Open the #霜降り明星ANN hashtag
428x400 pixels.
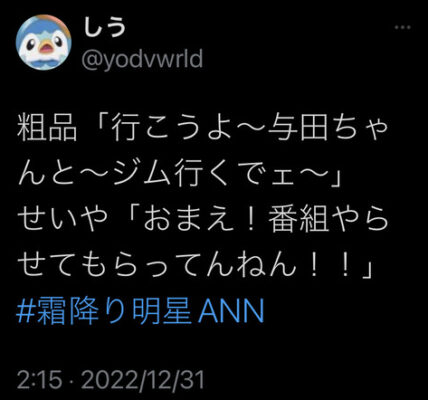pos(140,311)
